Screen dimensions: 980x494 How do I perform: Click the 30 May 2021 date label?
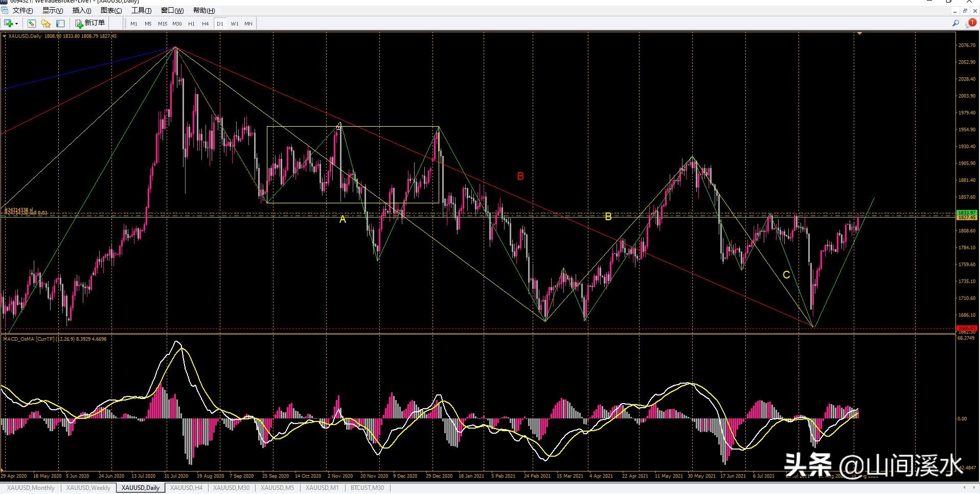[701, 476]
